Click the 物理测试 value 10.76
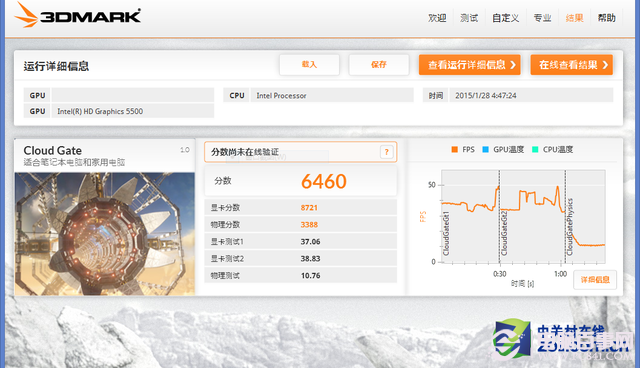The image size is (640, 368). [310, 276]
